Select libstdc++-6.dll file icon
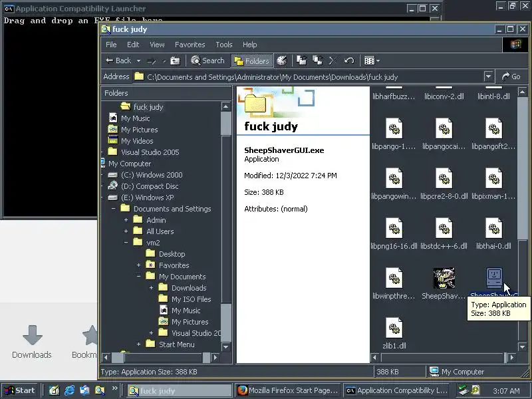The width and height of the screenshot is (532, 399). click(444, 228)
